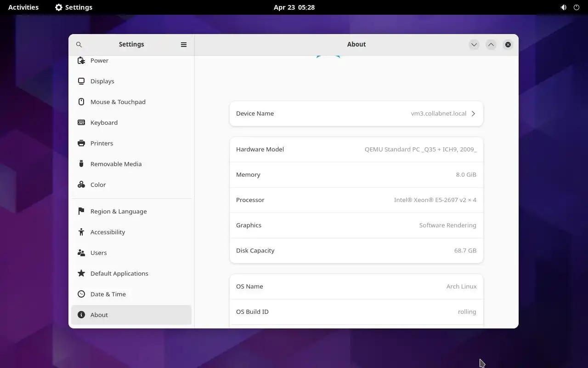Open the Users label
Viewport: 588px width, 368px height.
[98, 253]
